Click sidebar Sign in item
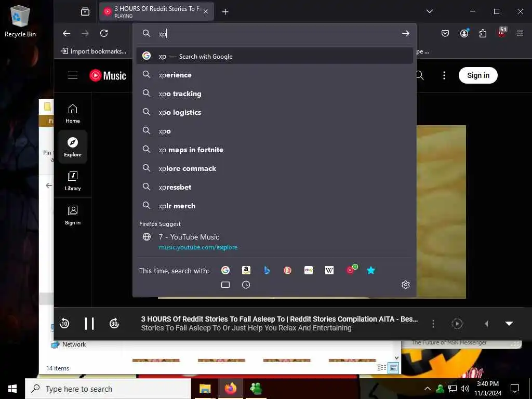Image resolution: width=532 pixels, height=399 pixels. 73,215
